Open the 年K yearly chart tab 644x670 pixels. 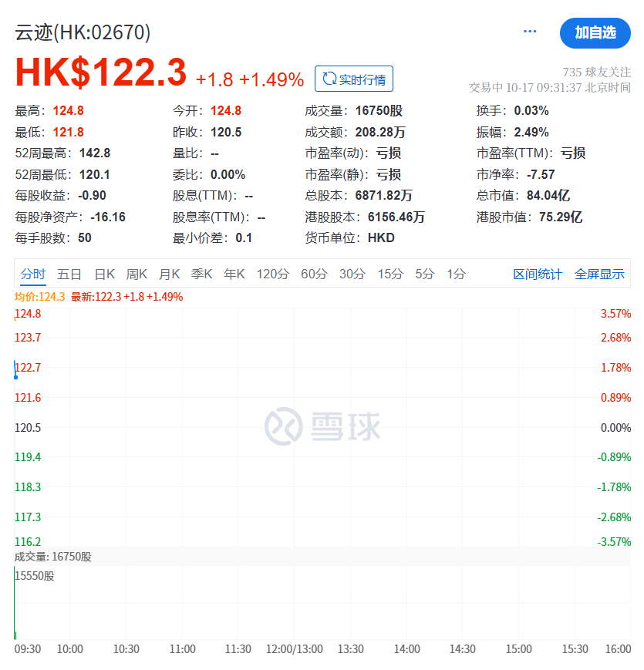point(234,274)
